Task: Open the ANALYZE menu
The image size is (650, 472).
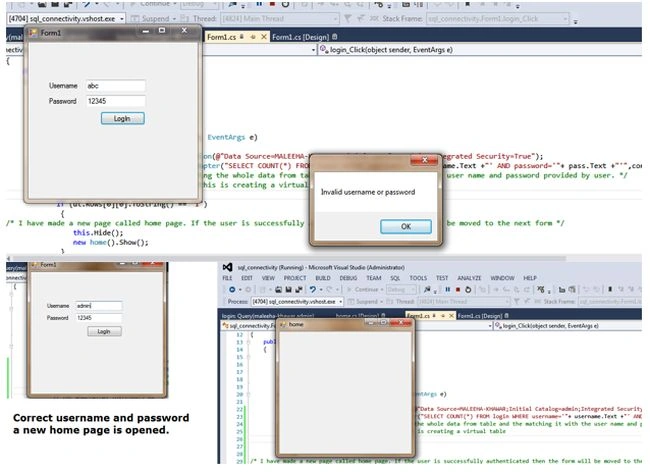Action: (x=469, y=278)
